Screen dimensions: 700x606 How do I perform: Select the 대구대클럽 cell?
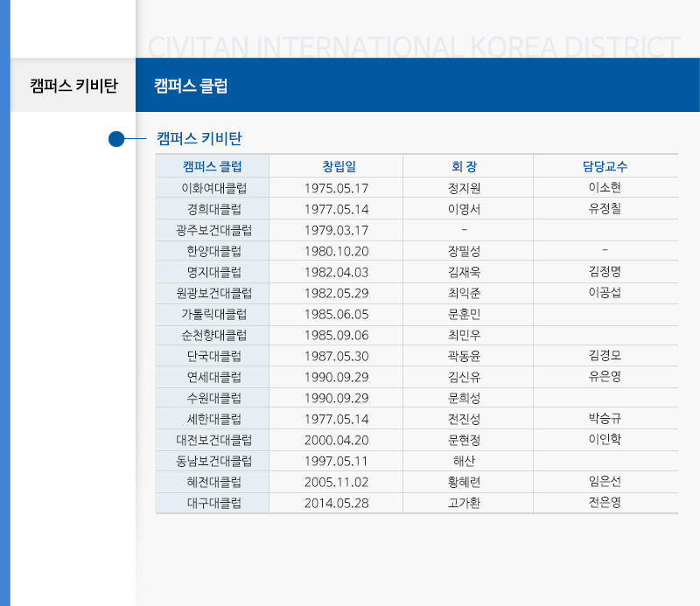click(x=213, y=503)
